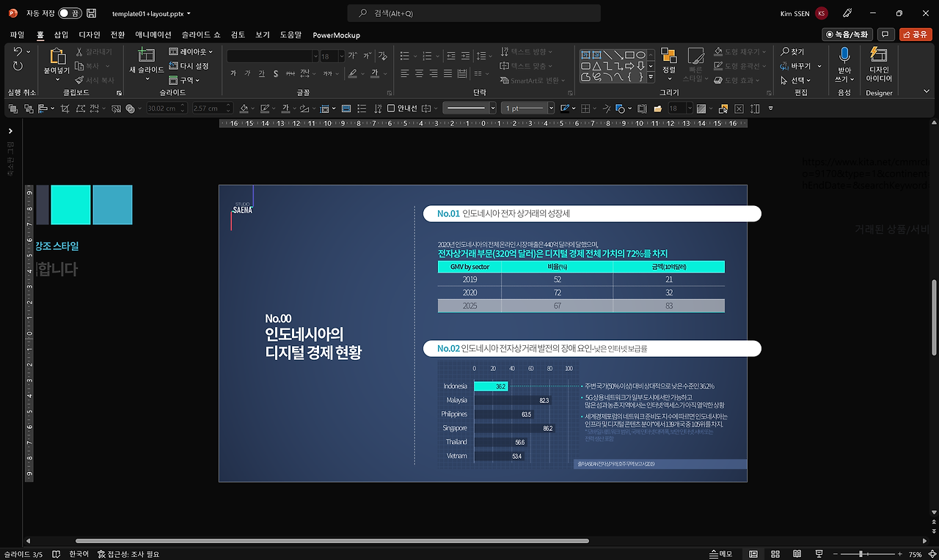Click the 공유 (Share) button
Image resolution: width=939 pixels, height=560 pixels.
pyautogui.click(x=916, y=34)
